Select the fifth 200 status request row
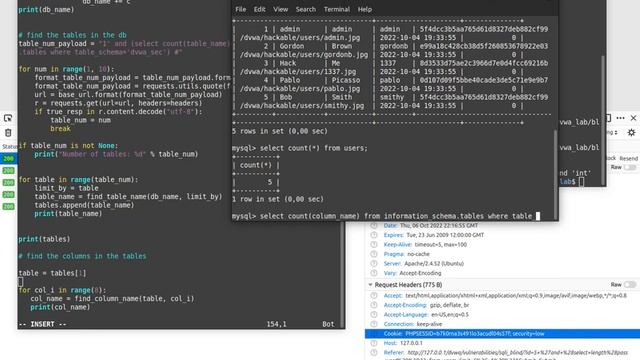Screen dimensions: 640x360 click(x=8, y=207)
